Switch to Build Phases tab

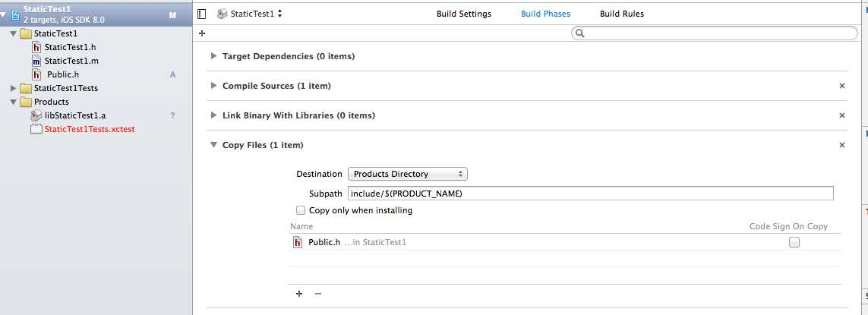click(x=546, y=14)
